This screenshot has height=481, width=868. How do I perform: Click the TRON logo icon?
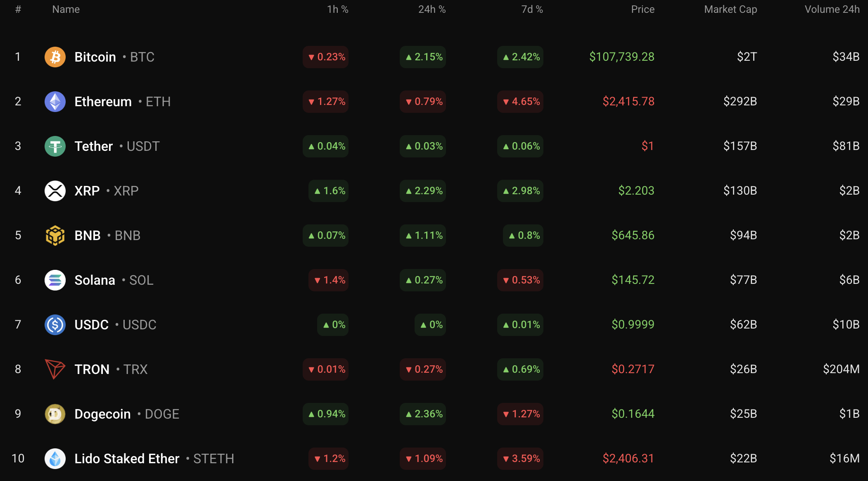tap(55, 369)
